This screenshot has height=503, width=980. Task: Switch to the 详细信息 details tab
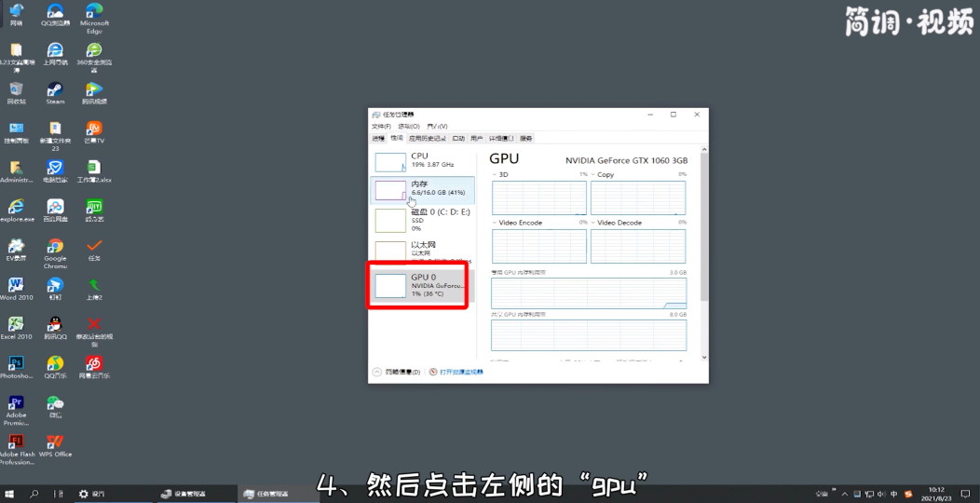pyautogui.click(x=501, y=138)
